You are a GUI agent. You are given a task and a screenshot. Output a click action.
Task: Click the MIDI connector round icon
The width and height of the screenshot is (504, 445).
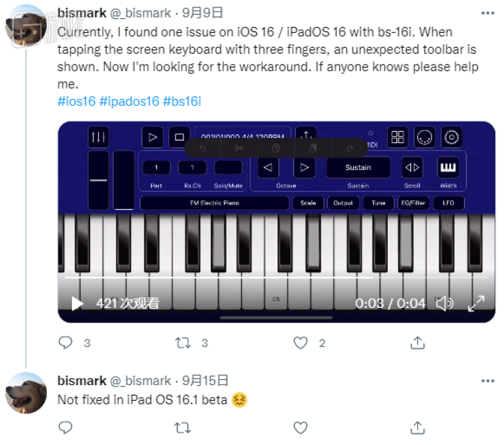[x=424, y=137]
